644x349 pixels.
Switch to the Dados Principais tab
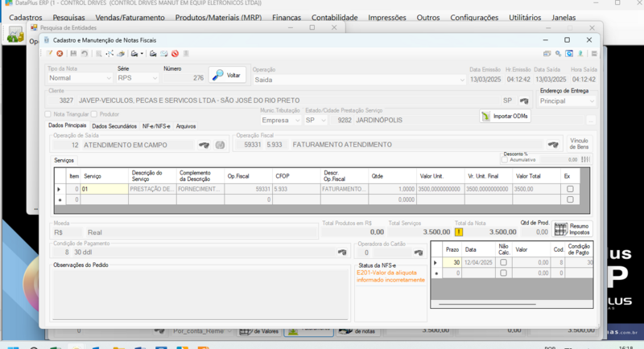(x=68, y=125)
